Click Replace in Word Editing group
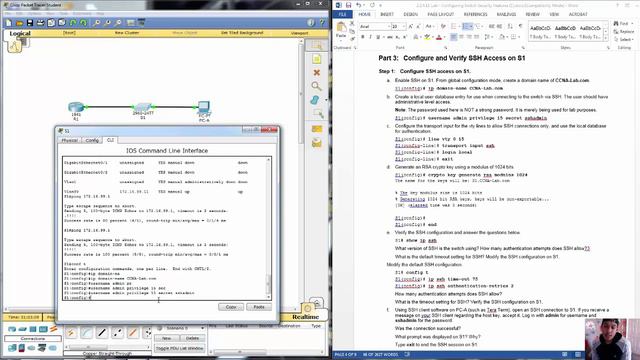 624,31
